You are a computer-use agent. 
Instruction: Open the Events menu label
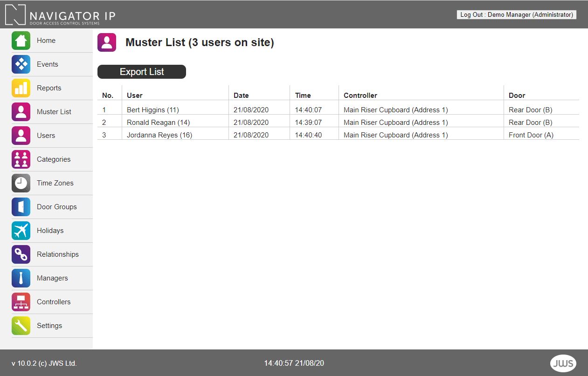click(48, 64)
